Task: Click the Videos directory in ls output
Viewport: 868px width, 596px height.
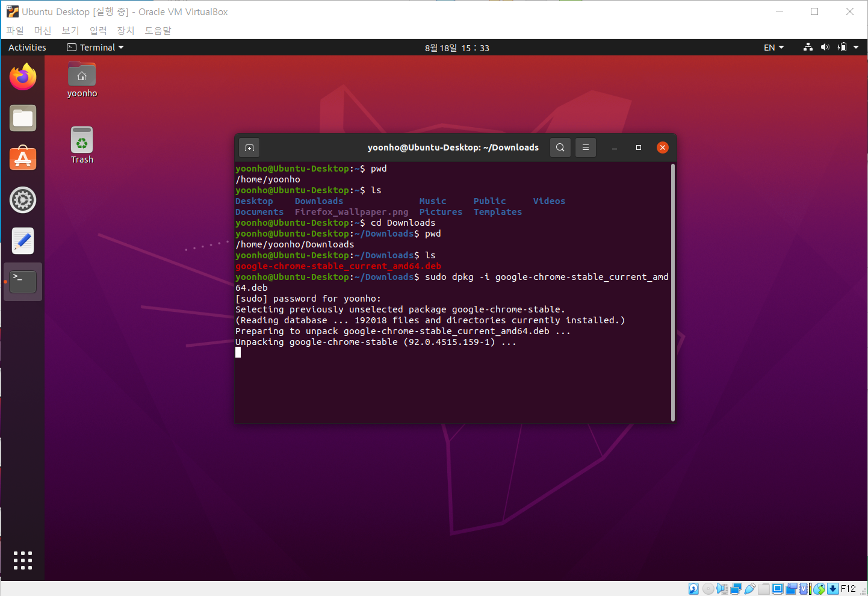Action: 549,201
